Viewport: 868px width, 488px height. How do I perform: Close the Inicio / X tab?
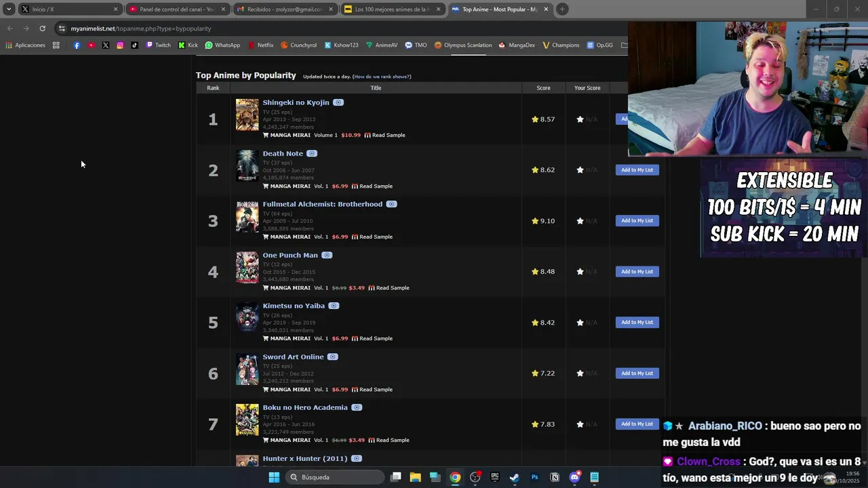(115, 9)
